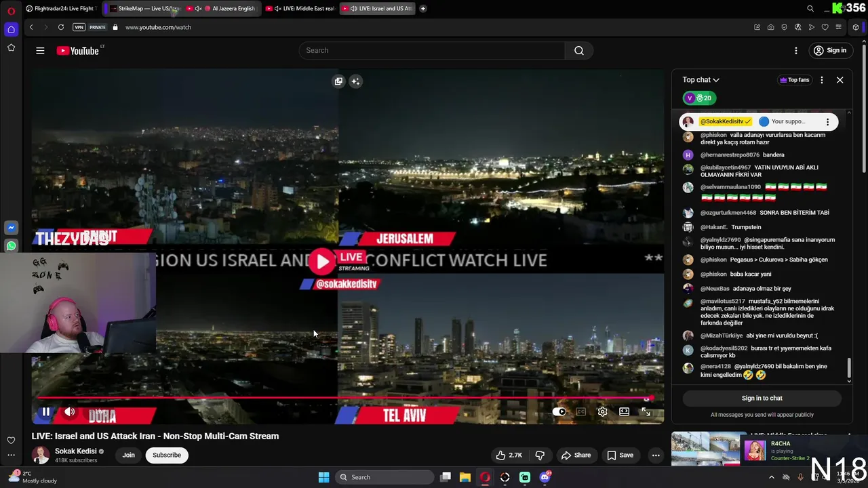Open Opera sidebar more options
The width and height of the screenshot is (868, 488).
tap(11, 455)
